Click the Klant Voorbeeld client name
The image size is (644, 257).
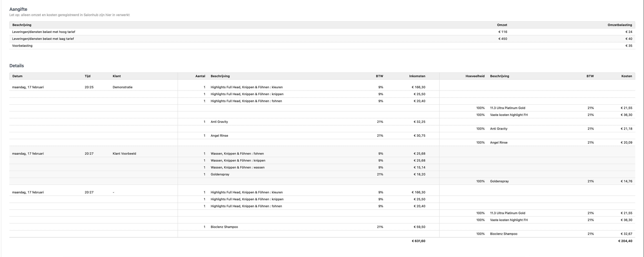[x=124, y=154]
